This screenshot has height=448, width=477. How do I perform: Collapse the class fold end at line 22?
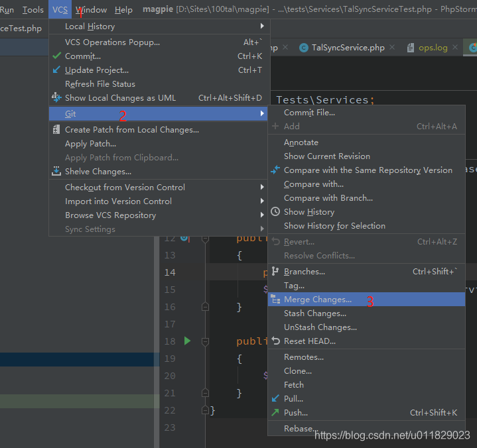click(x=206, y=410)
